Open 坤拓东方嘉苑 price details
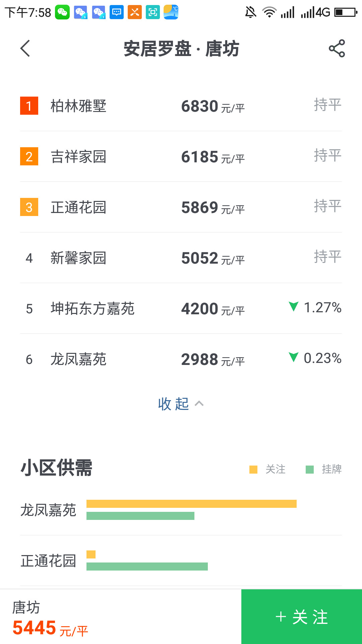The width and height of the screenshot is (362, 644). [181, 309]
